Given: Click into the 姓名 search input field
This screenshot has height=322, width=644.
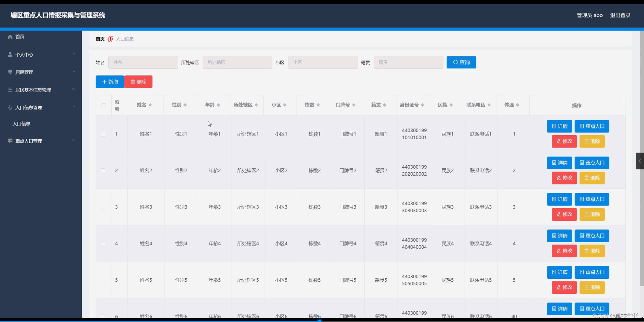Looking at the screenshot, I should [x=143, y=62].
